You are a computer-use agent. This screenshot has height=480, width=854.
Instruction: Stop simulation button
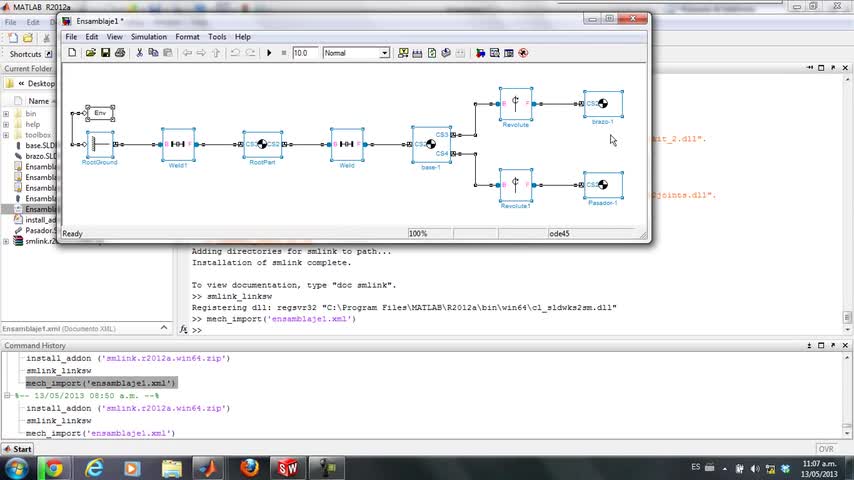click(284, 53)
